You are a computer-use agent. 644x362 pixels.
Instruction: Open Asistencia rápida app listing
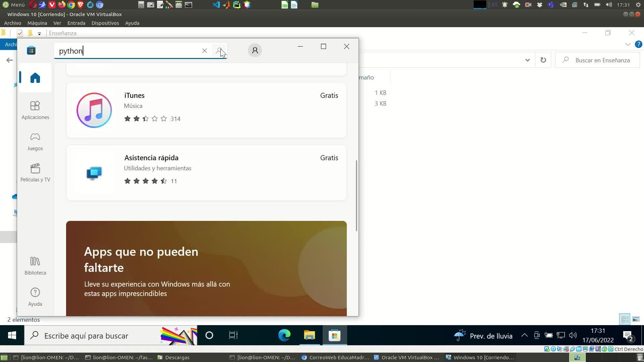pyautogui.click(x=206, y=172)
